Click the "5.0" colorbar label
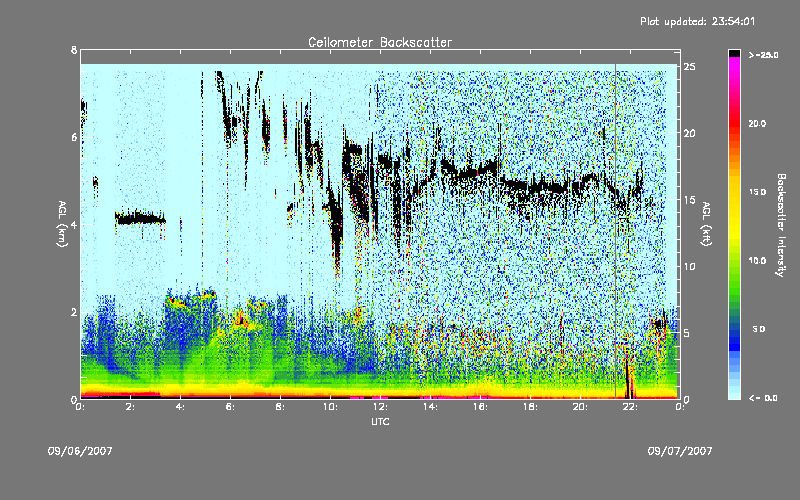Image resolution: width=800 pixels, height=500 pixels. point(759,330)
